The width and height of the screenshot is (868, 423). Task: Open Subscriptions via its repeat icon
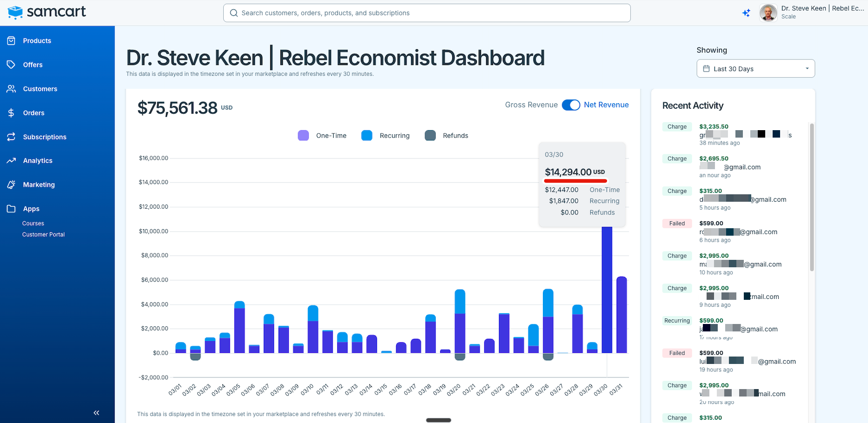pyautogui.click(x=11, y=137)
